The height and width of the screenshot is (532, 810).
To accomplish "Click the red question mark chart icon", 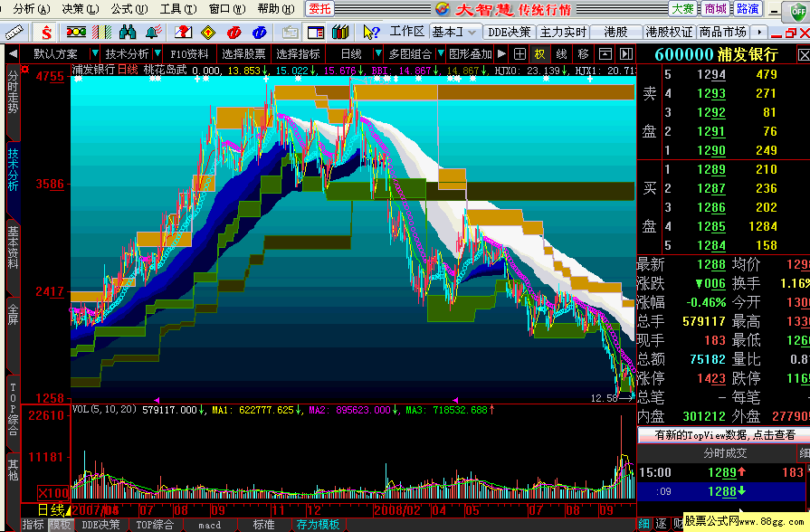I will point(183,32).
